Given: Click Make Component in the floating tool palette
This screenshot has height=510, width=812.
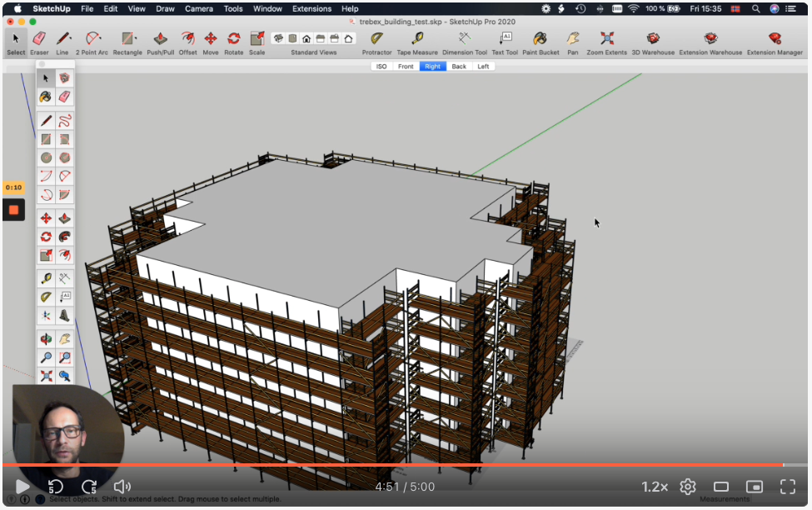Looking at the screenshot, I should tap(64, 77).
